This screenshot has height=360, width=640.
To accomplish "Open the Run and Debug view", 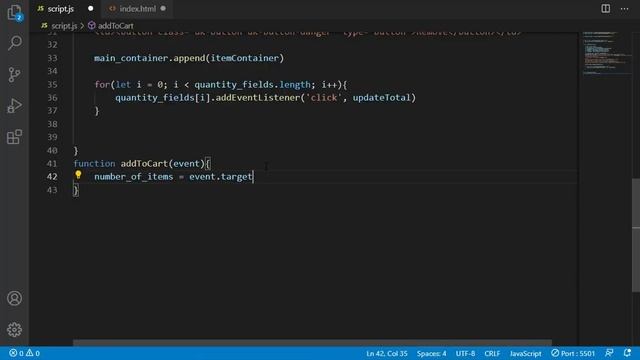I will click(x=14, y=106).
